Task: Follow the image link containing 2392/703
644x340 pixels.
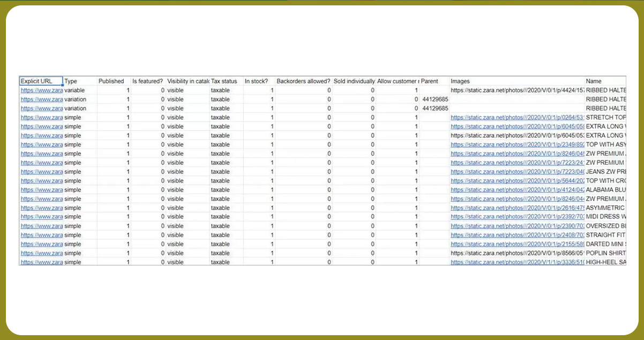Action: point(517,217)
